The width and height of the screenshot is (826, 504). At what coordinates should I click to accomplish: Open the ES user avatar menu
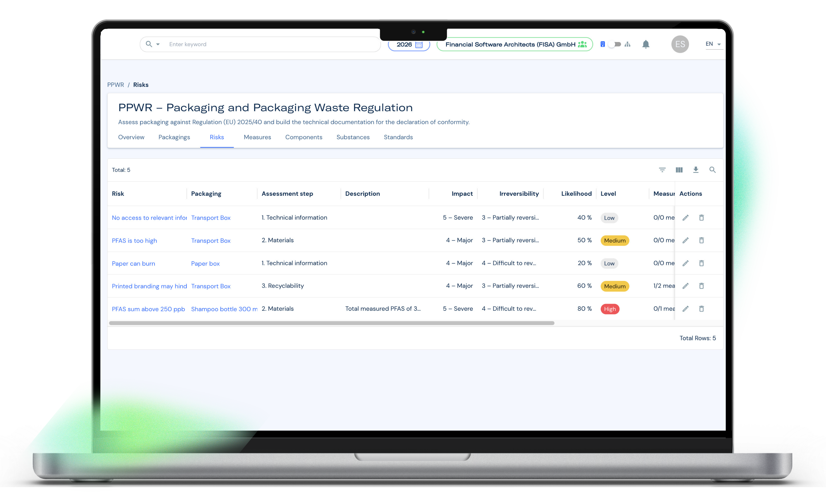(x=680, y=44)
